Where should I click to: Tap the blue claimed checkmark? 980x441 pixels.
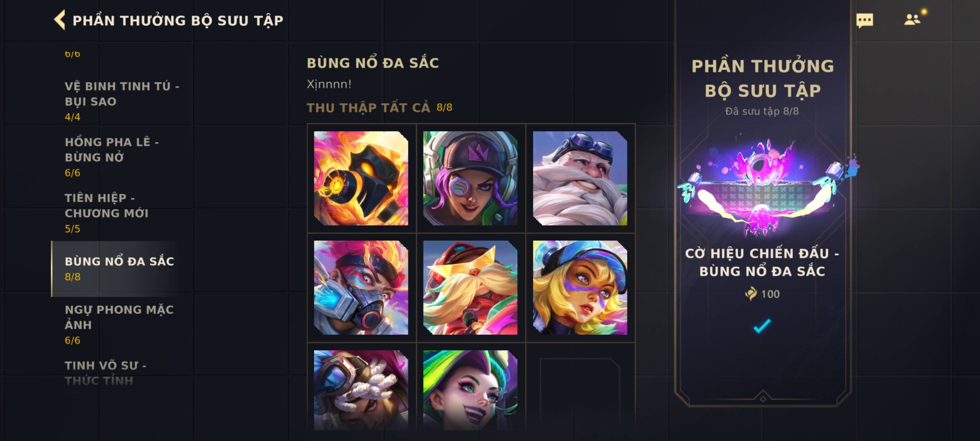[762, 326]
